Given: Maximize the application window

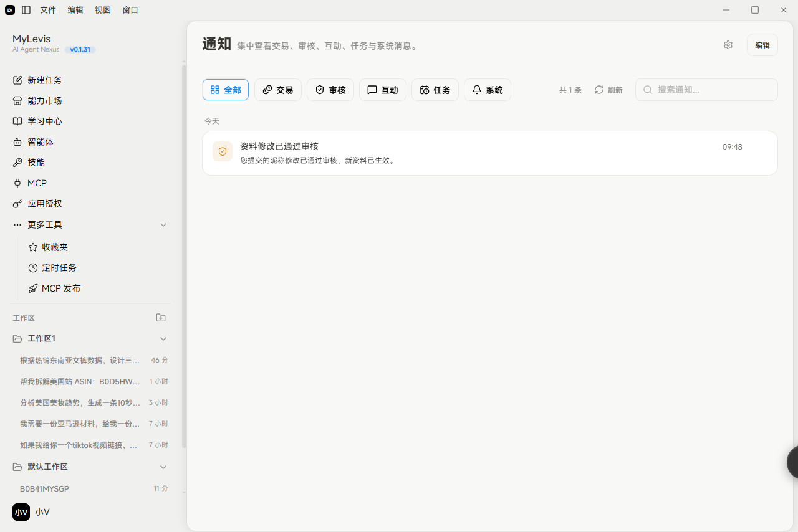Looking at the screenshot, I should [755, 10].
